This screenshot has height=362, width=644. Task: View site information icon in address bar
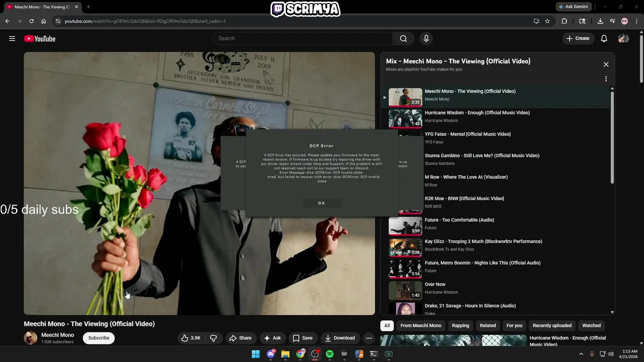click(x=58, y=21)
